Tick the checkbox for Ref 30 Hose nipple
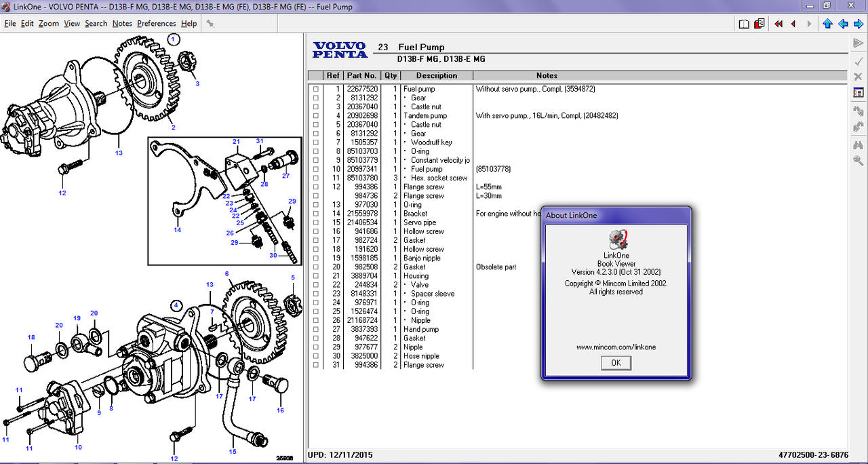 [315, 356]
